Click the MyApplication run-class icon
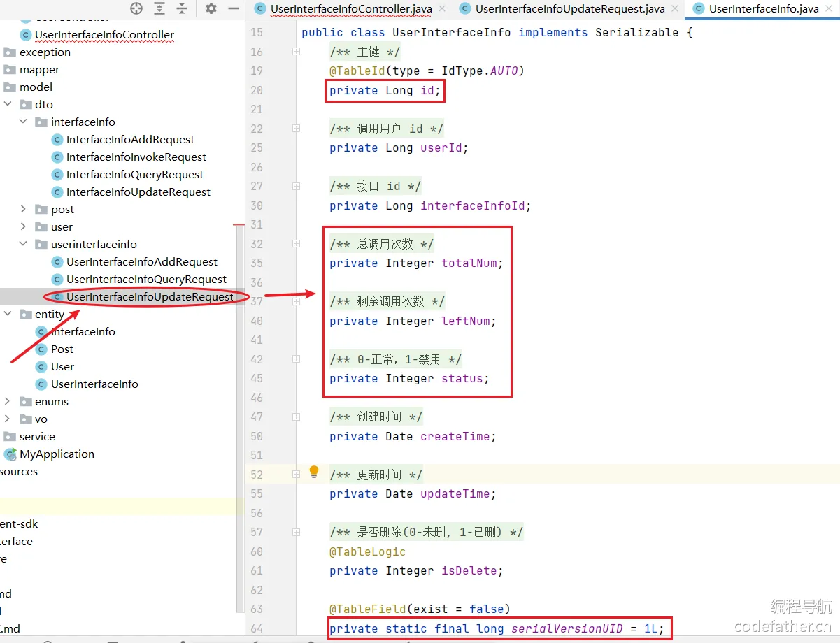 [10, 454]
